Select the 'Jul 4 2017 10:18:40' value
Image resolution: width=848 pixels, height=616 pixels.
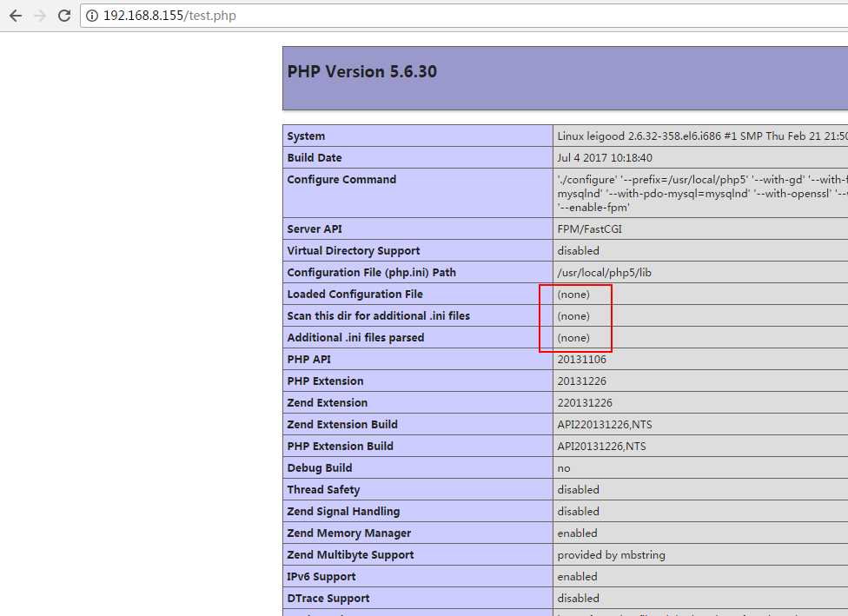(605, 158)
